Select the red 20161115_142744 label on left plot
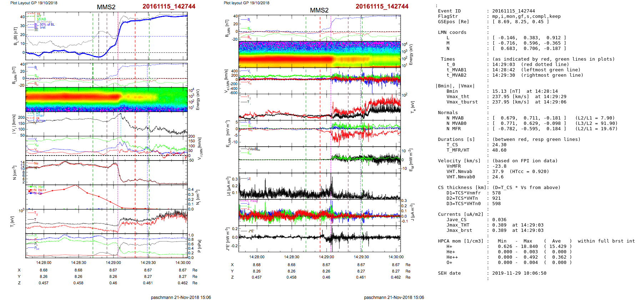 coord(169,6)
